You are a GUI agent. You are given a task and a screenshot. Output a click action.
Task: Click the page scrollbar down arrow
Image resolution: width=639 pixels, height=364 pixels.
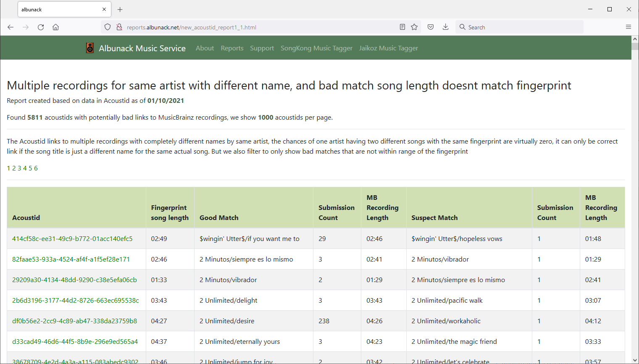click(635, 360)
